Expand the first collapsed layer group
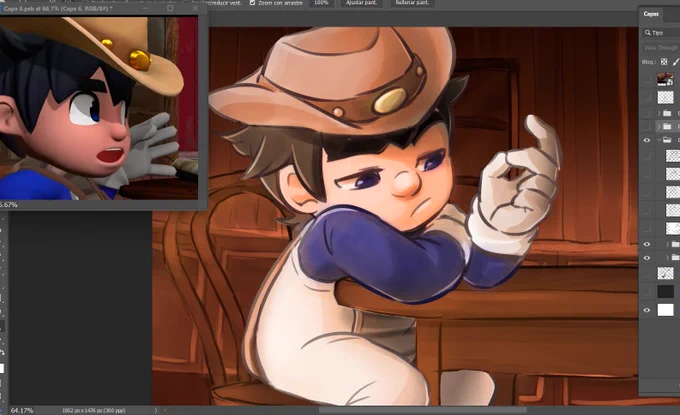The width and height of the screenshot is (680, 415). pyautogui.click(x=659, y=113)
